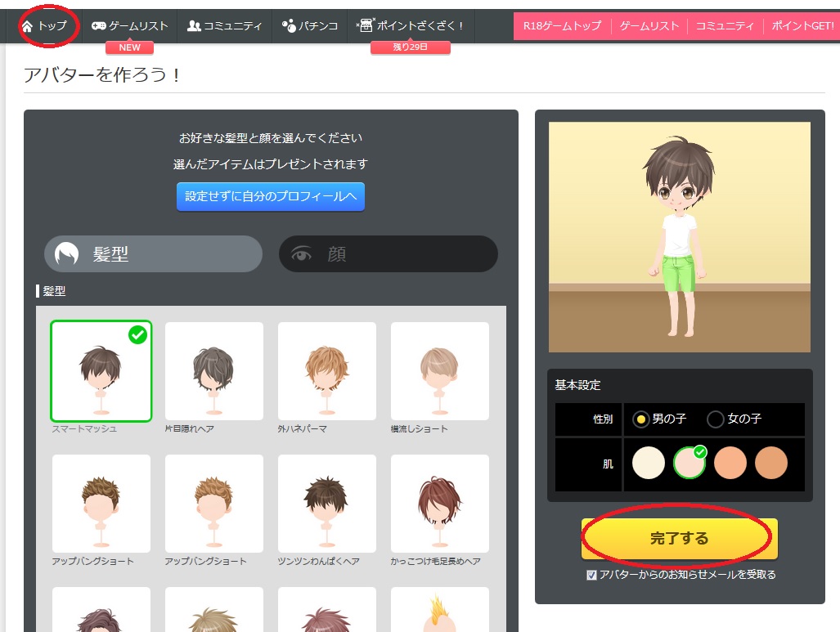Select 横流しショート hairstyle
This screenshot has height=632, width=840.
(x=440, y=371)
